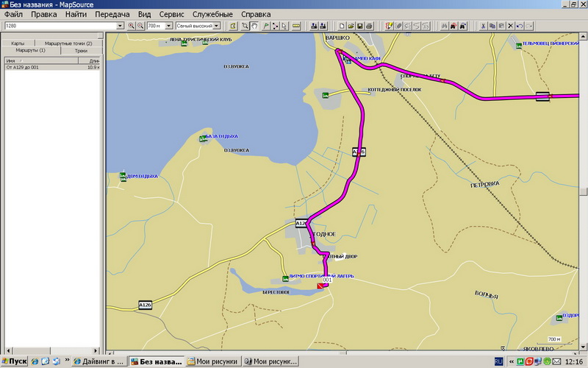Open the map product dropdown showing 1280
588x368 pixels.
[x=121, y=26]
